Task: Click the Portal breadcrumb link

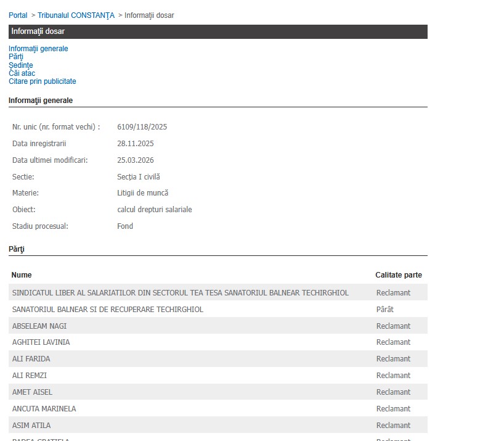Action: 18,15
